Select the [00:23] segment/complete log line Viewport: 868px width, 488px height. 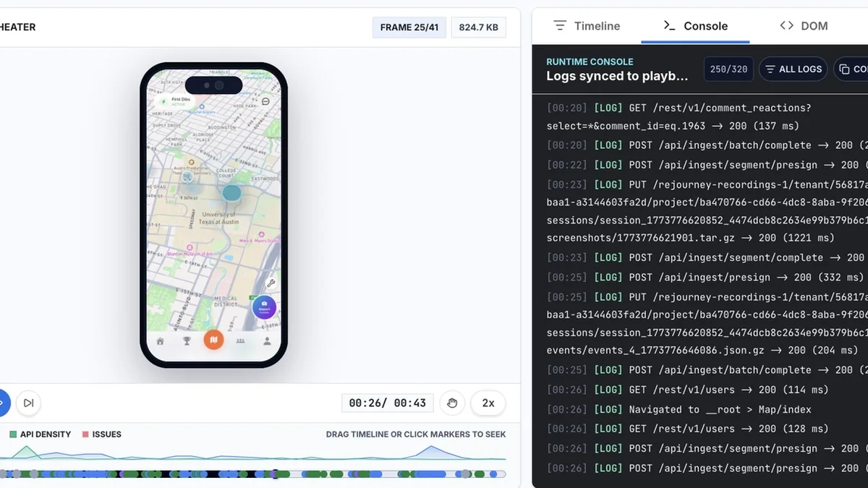[x=707, y=257]
